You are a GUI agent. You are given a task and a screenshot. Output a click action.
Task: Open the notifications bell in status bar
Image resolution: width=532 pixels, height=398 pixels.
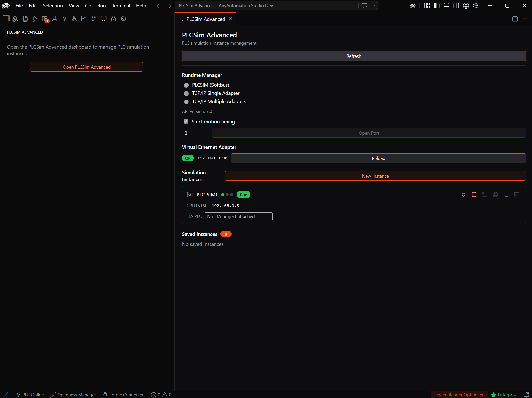click(x=527, y=395)
